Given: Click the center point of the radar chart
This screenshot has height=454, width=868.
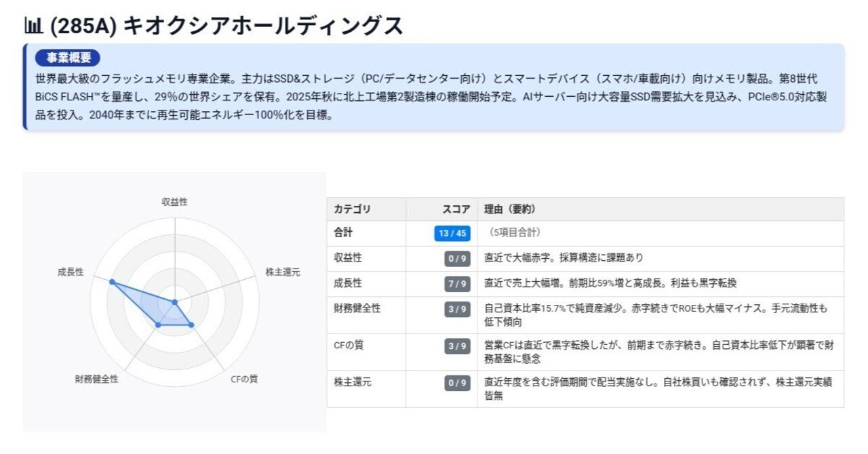Looking at the screenshot, I should (174, 300).
